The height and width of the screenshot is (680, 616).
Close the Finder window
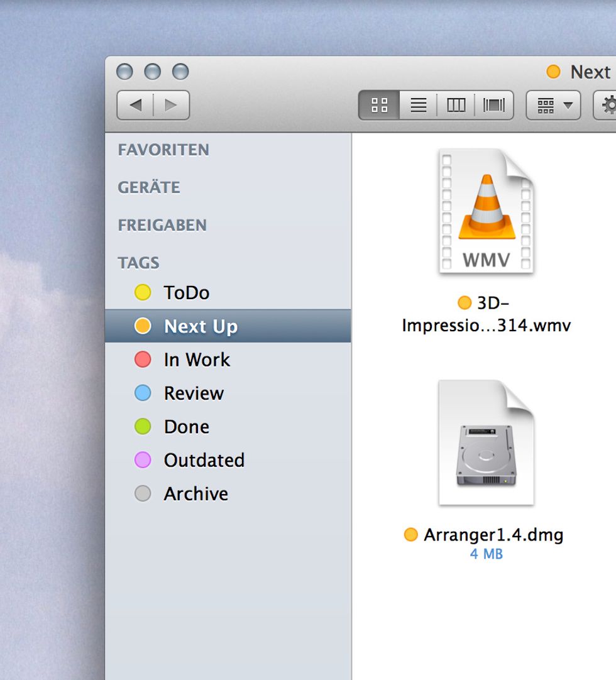[124, 72]
